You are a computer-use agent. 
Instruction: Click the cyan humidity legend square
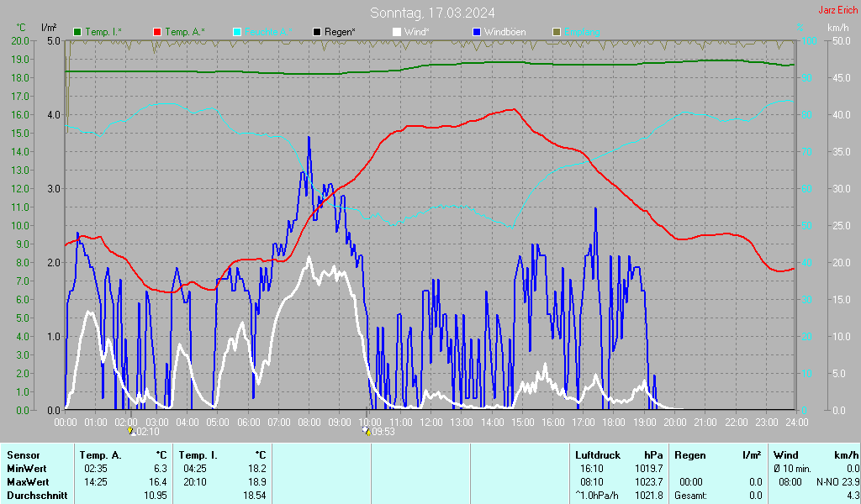237,32
